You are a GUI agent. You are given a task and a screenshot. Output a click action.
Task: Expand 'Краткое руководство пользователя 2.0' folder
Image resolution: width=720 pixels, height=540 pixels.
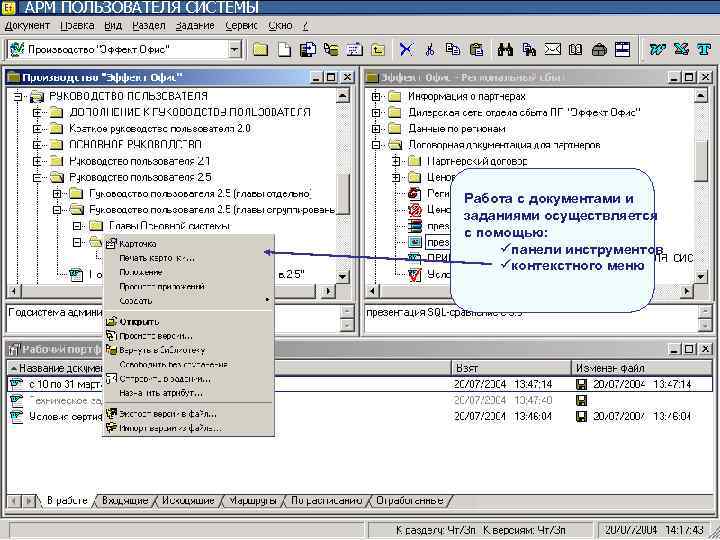coord(37,129)
